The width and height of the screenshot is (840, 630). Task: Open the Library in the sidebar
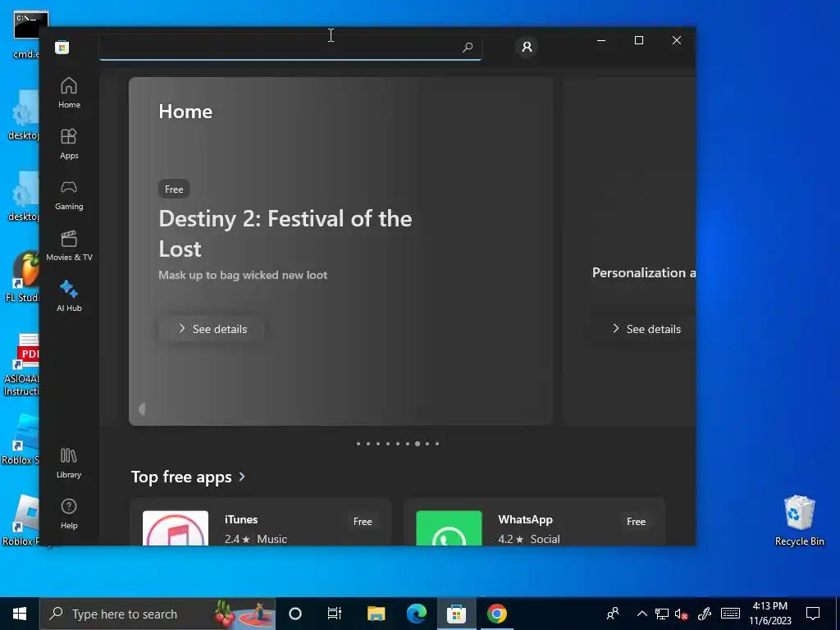[69, 463]
